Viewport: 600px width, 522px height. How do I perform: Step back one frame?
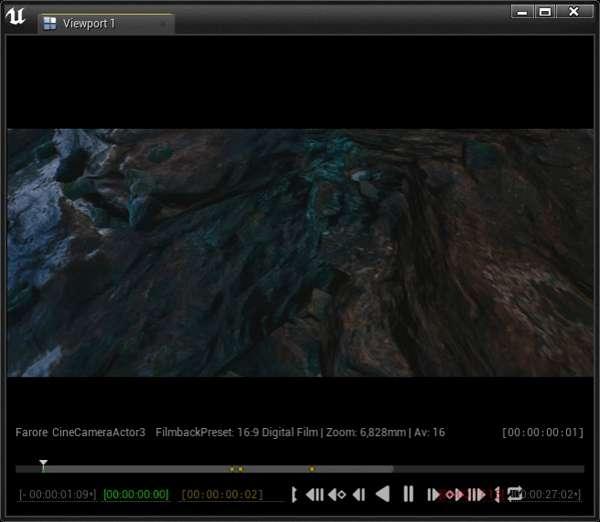359,494
